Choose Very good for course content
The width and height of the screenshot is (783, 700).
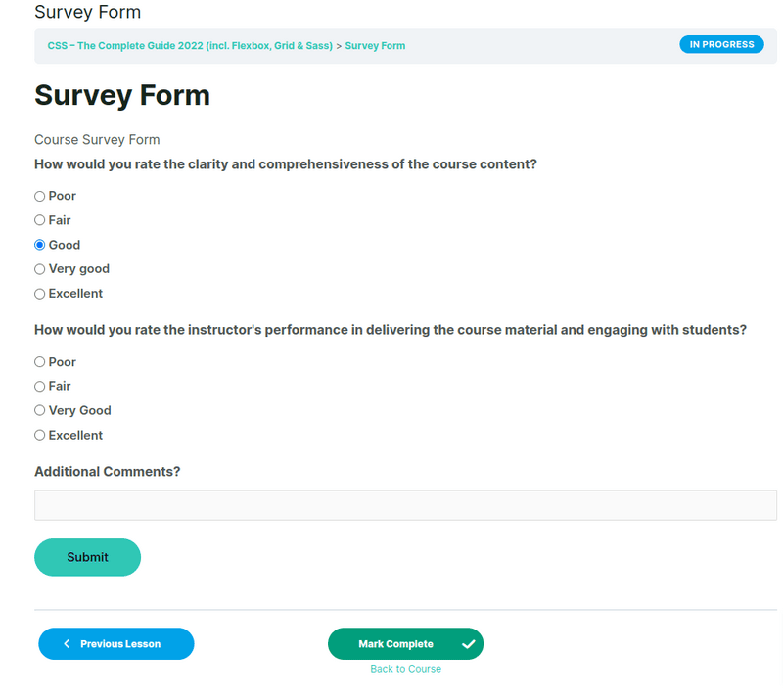pyautogui.click(x=40, y=269)
